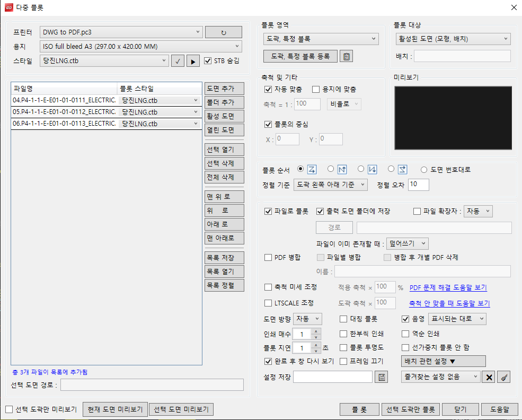
Task: Click the 플 롯 button
Action: (x=359, y=410)
